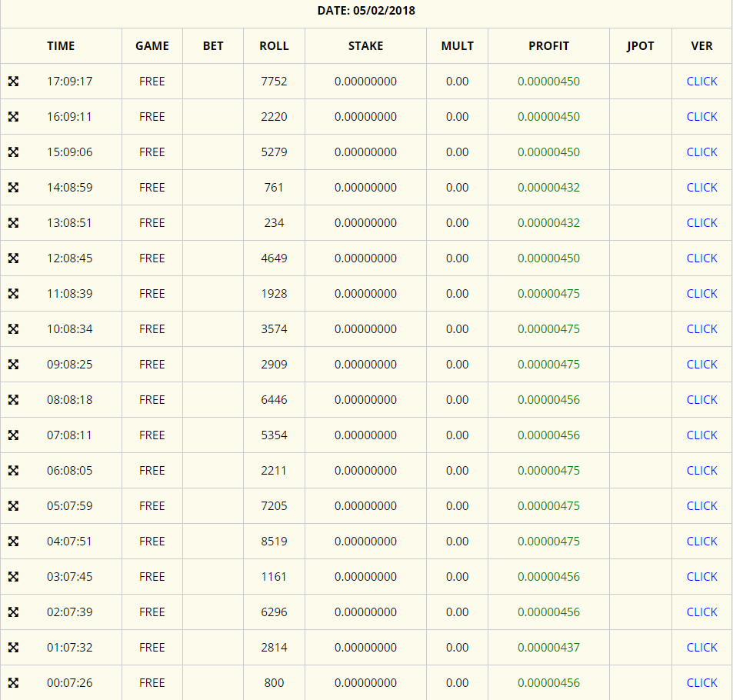This screenshot has width=733, height=700.
Task: Open CLICK verify link for roll 2220
Action: click(x=701, y=117)
